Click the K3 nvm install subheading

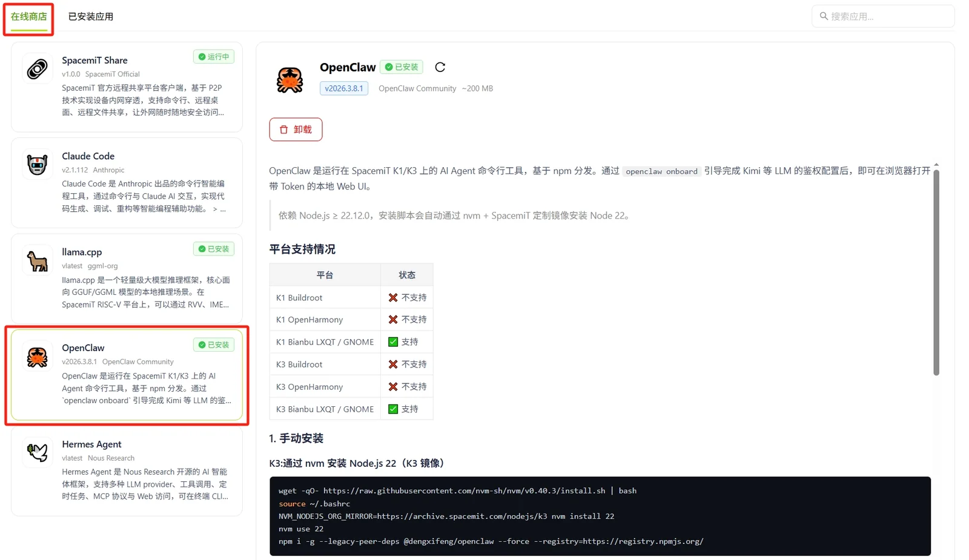359,463
